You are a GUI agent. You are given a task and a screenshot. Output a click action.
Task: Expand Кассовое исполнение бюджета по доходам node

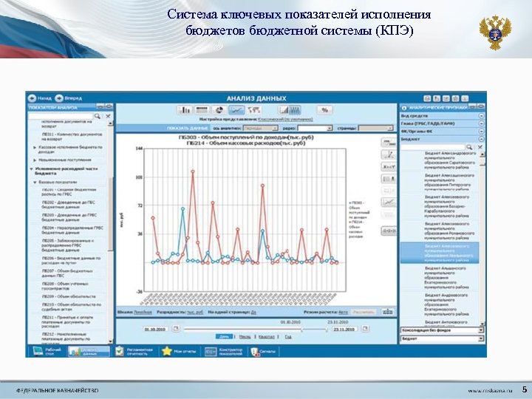pyautogui.click(x=35, y=148)
